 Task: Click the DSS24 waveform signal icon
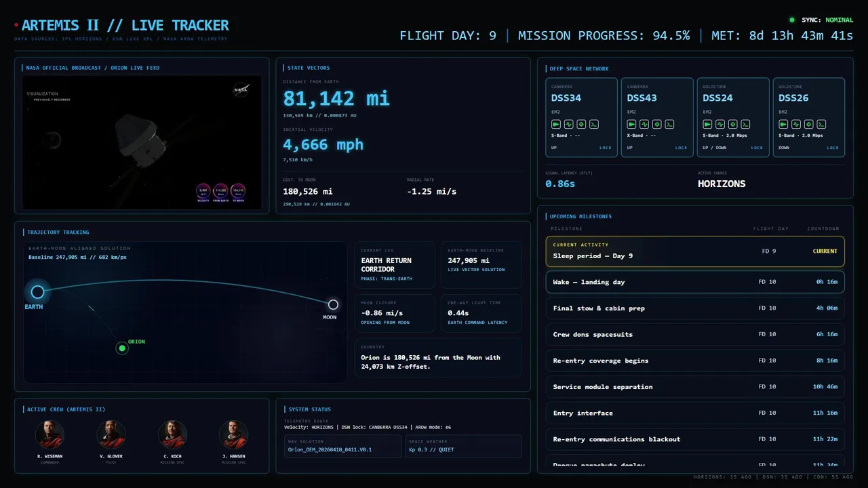click(x=720, y=124)
